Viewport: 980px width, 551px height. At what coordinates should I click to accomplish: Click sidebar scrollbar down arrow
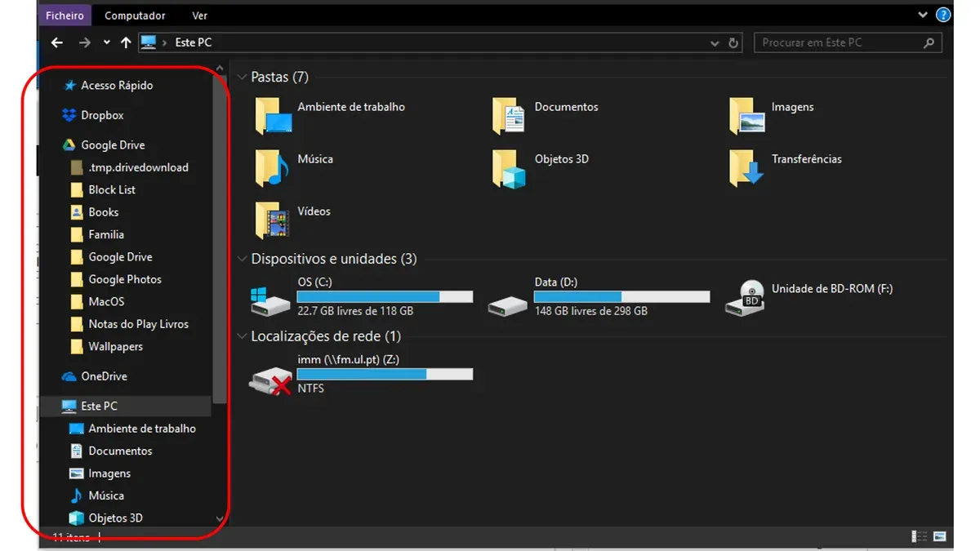tap(220, 518)
